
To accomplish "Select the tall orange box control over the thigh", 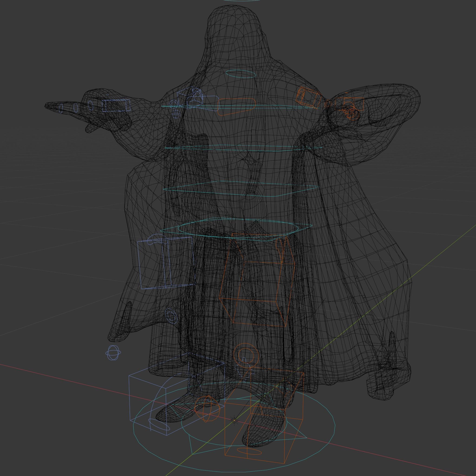I will [x=257, y=280].
